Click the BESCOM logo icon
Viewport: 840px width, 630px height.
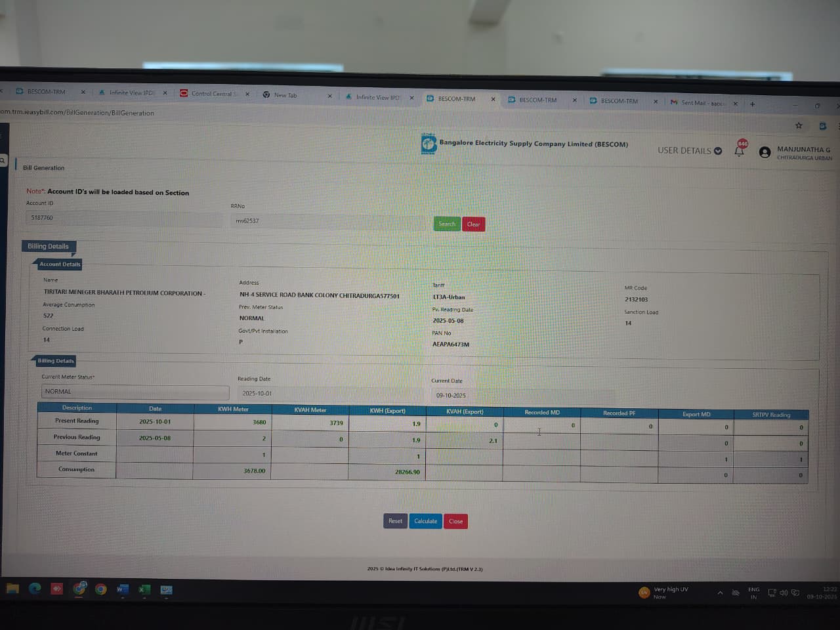(429, 144)
